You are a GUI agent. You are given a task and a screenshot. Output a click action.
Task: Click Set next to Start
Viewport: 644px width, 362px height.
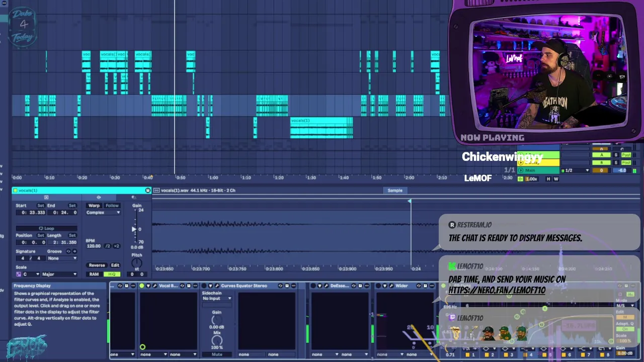click(x=41, y=206)
